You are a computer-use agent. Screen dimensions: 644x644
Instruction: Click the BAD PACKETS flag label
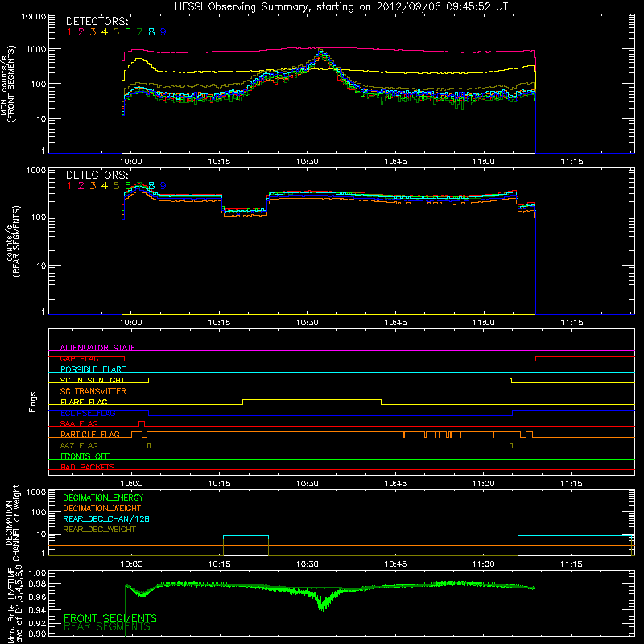[88, 468]
